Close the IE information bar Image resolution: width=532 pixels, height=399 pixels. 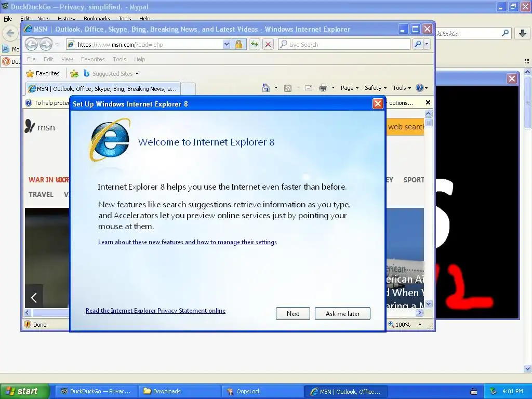tap(428, 102)
